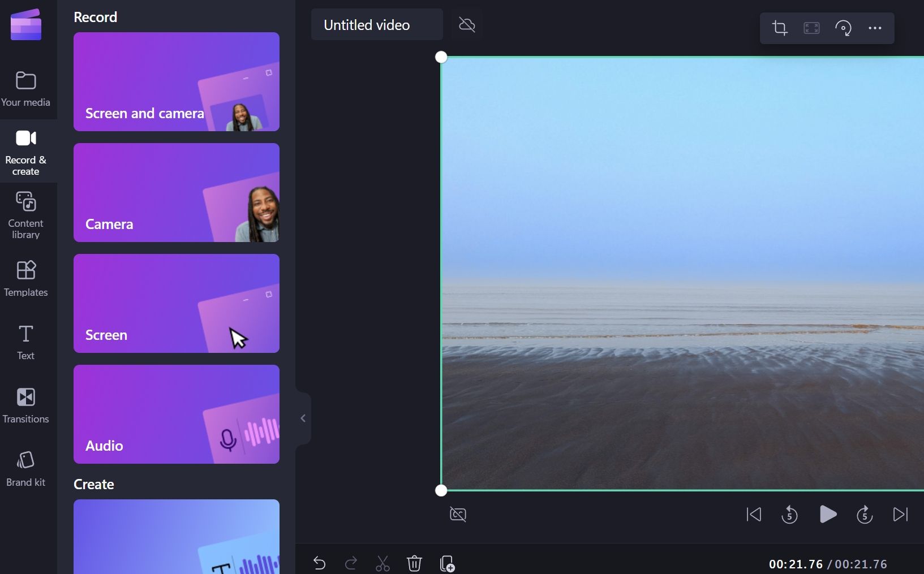Rotate the video clip
Image resolution: width=924 pixels, height=574 pixels.
pos(844,28)
